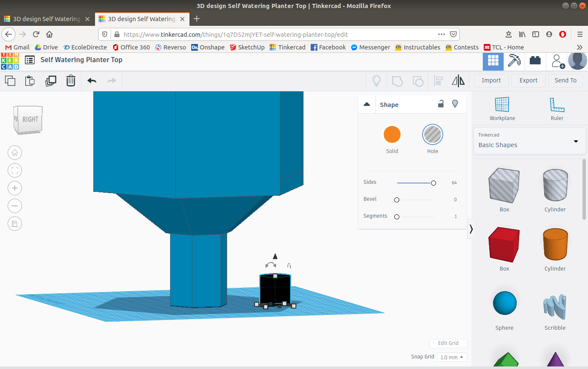This screenshot has height=369, width=588.
Task: Toggle the shape lock padlock
Action: tap(441, 104)
